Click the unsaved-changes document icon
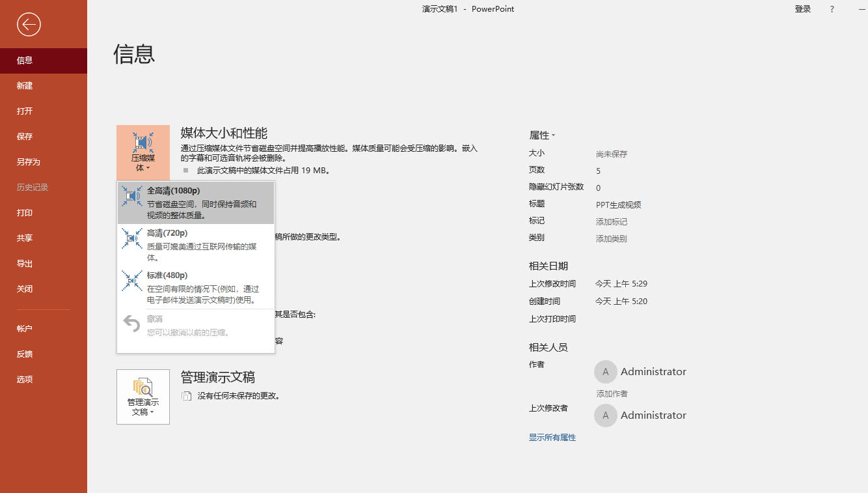This screenshot has height=493, width=868. click(187, 396)
